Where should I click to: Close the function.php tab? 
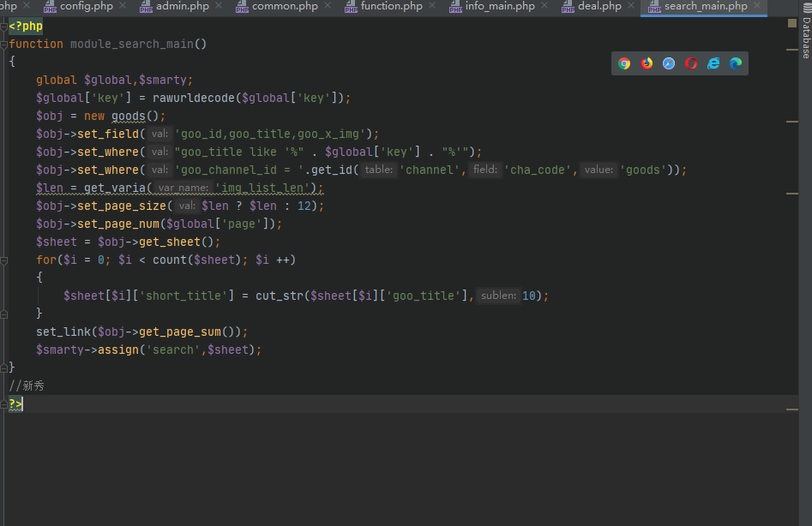(x=432, y=5)
